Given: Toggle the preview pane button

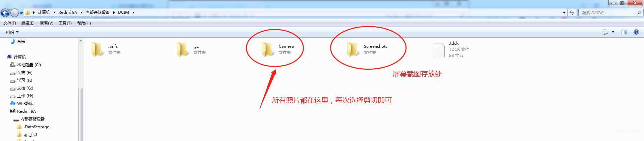Looking at the screenshot, I should 624,32.
